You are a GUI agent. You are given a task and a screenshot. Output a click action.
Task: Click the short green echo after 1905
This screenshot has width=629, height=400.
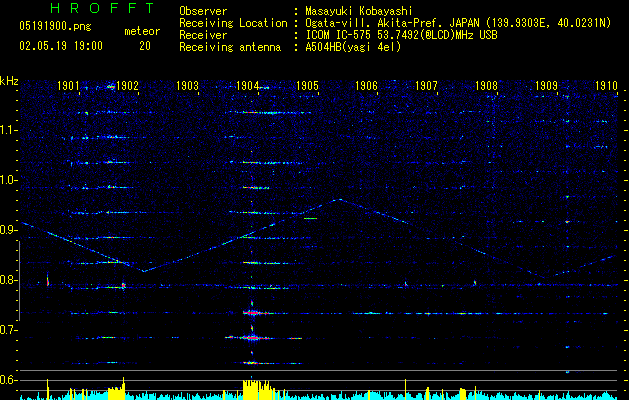pos(310,218)
